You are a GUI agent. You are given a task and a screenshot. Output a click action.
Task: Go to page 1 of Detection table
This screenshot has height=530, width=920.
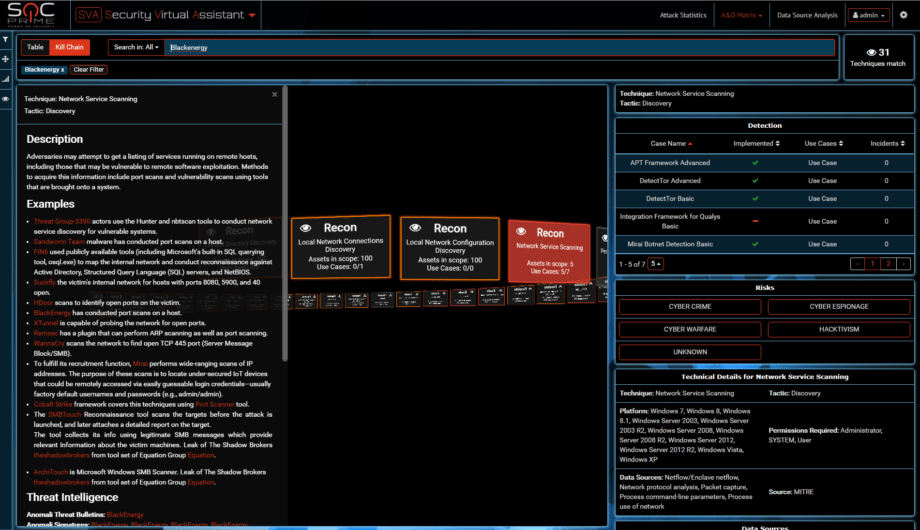(872, 264)
